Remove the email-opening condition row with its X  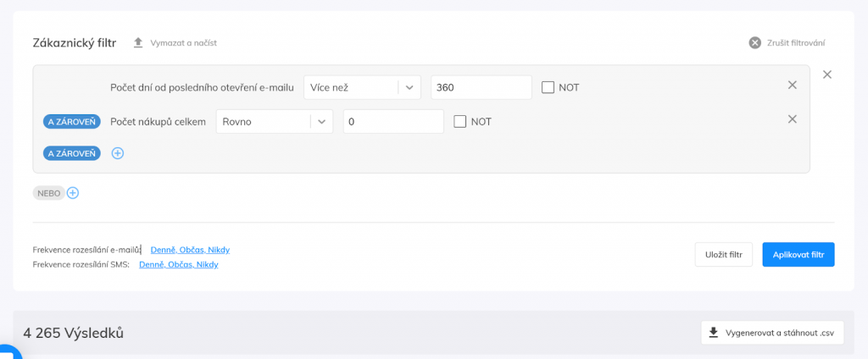point(793,86)
